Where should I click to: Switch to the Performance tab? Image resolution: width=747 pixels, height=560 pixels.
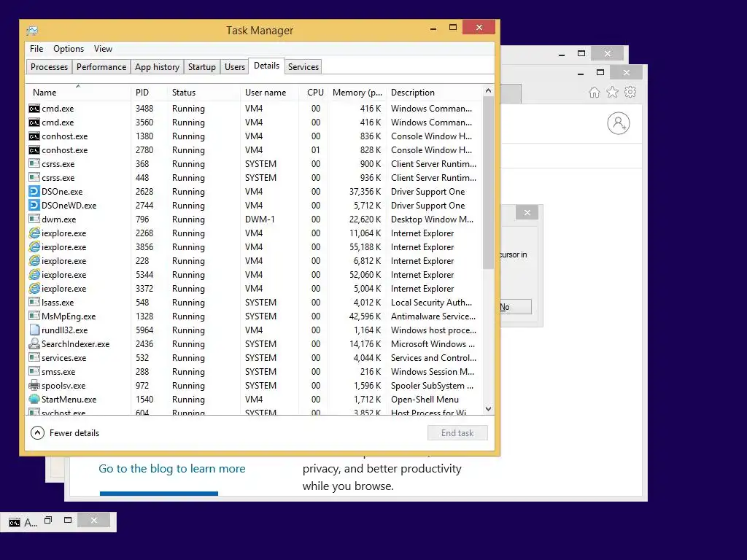101,66
